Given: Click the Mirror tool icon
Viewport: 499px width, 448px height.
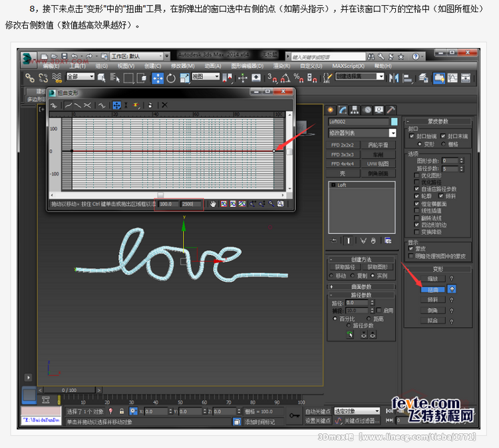Looking at the screenshot, I should click(x=394, y=78).
